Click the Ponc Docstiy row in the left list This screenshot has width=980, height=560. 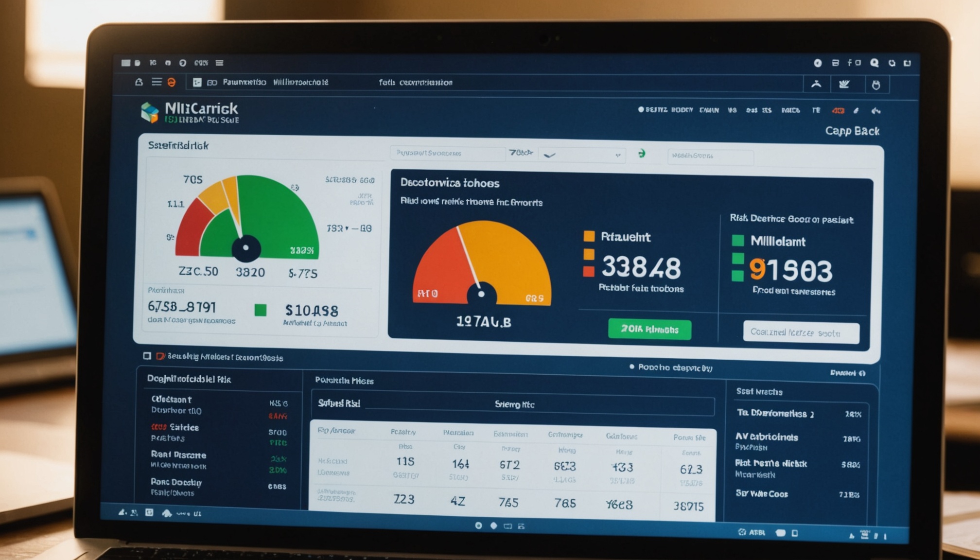click(x=219, y=487)
